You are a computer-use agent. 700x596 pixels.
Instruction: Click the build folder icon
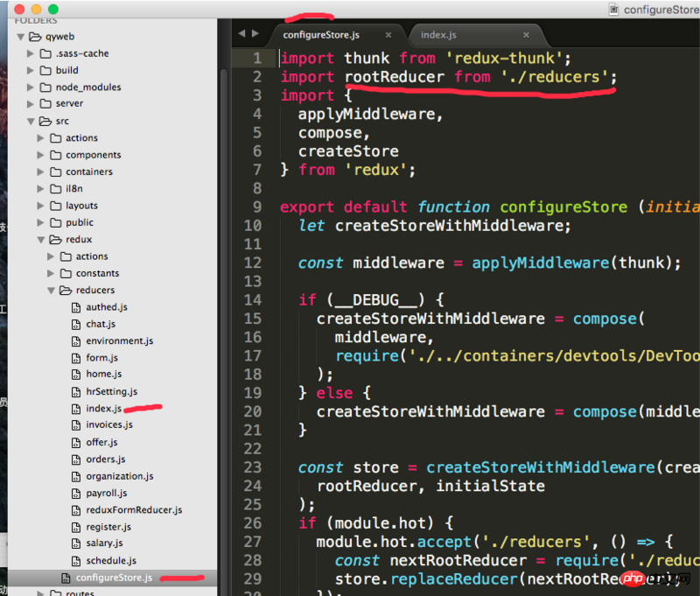click(x=45, y=70)
